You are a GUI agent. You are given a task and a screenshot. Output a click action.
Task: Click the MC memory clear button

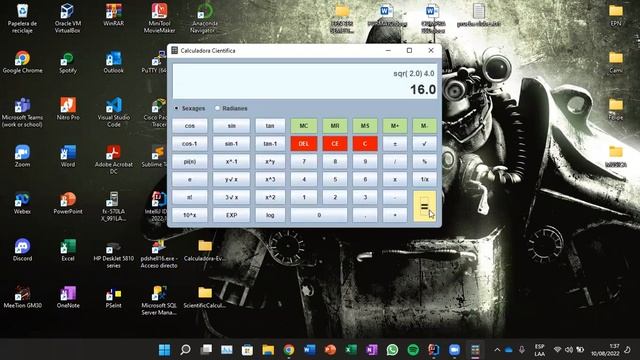(304, 126)
